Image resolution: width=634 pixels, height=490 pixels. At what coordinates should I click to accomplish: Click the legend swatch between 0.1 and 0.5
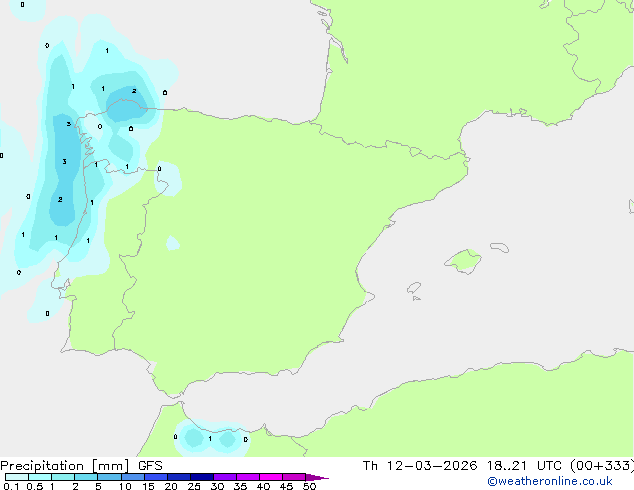pos(17,477)
